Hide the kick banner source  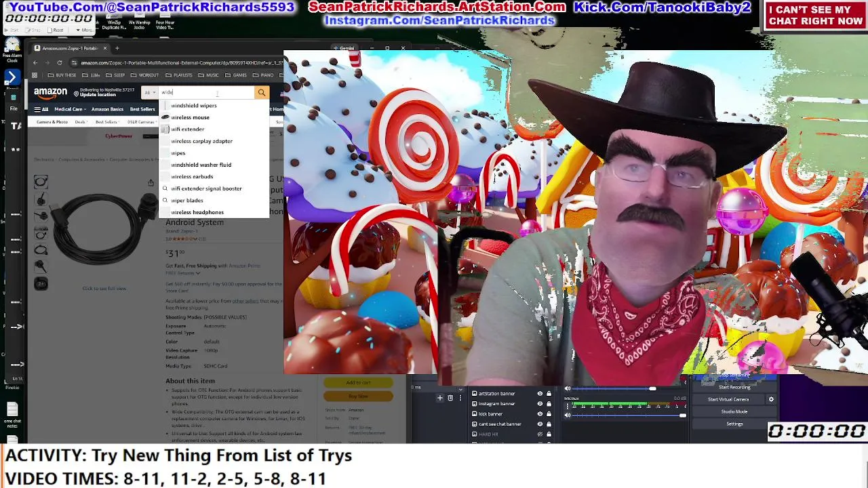click(x=540, y=413)
